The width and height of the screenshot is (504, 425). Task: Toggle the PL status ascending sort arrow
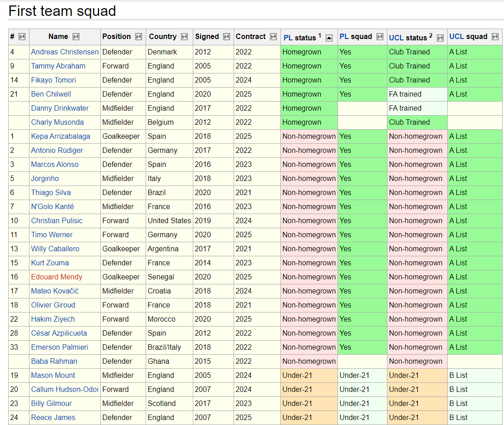tap(329, 38)
